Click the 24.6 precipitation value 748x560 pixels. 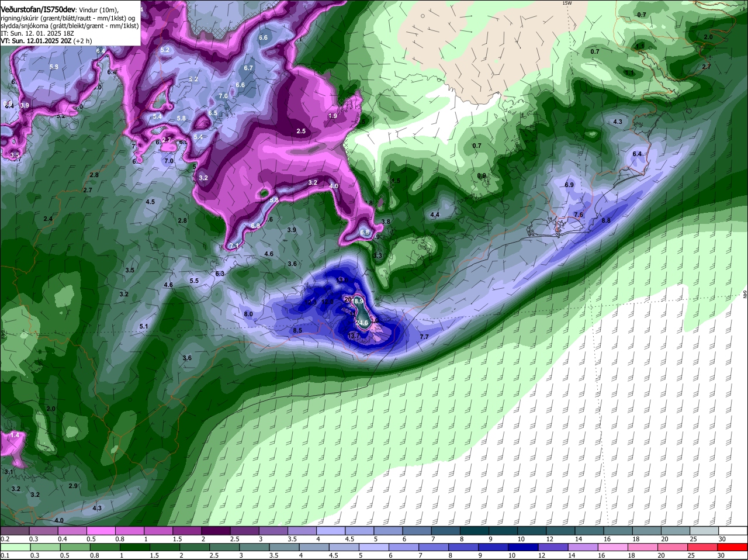[x=362, y=323]
